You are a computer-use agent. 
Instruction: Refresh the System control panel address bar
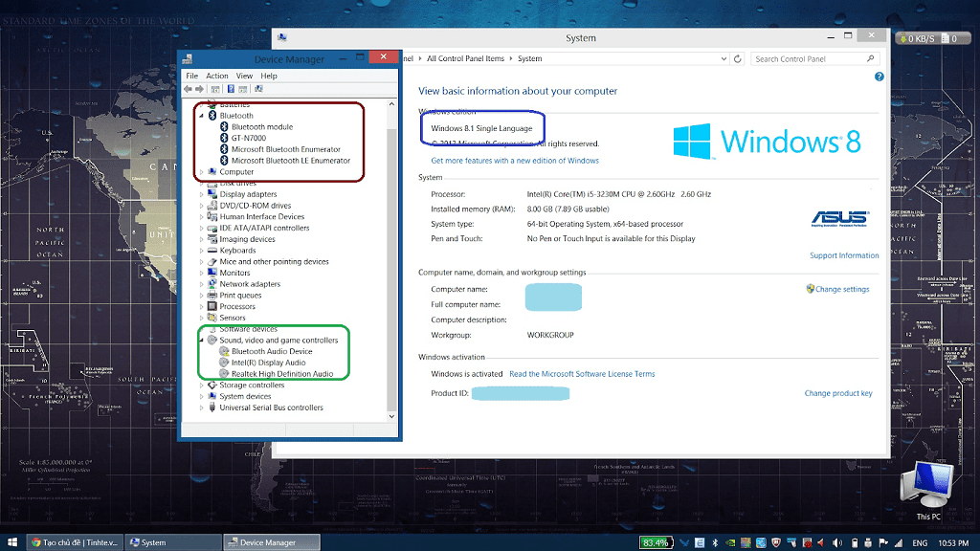738,58
